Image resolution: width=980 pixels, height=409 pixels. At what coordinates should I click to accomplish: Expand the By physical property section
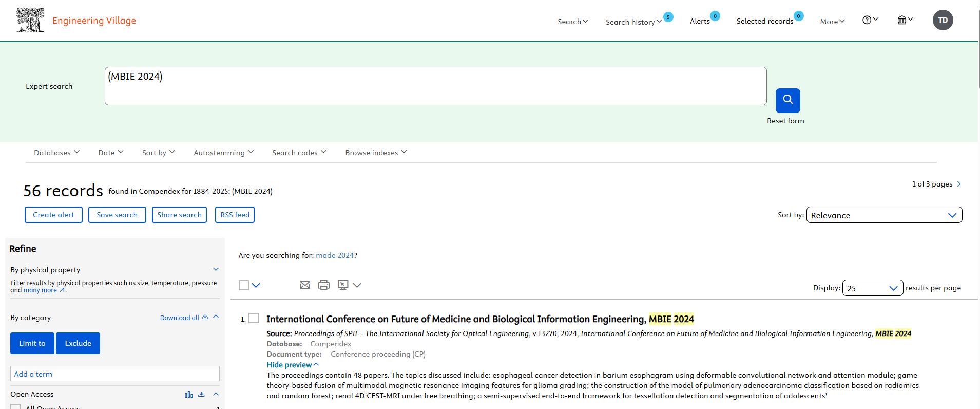tap(216, 269)
